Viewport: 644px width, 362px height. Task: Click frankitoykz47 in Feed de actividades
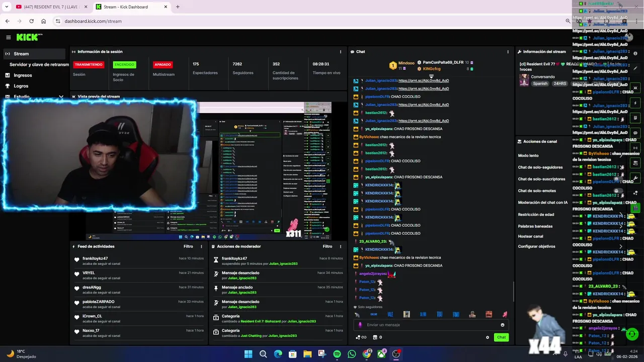pyautogui.click(x=95, y=258)
